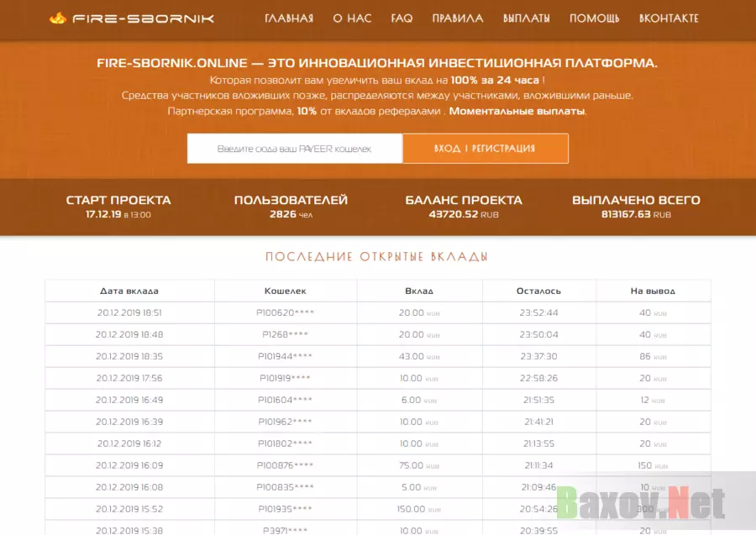Screen dimensions: 756x535
Task: Select the date 20.12.2019 15:52
Action: click(x=129, y=509)
